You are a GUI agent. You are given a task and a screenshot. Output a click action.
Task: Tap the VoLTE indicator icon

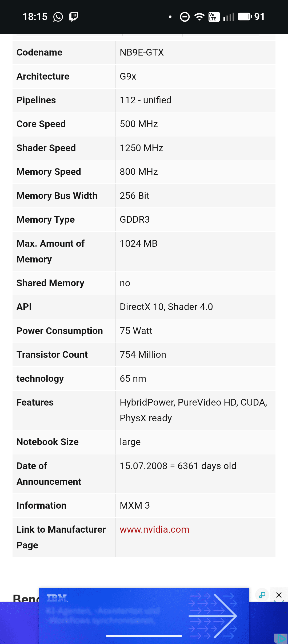click(x=214, y=17)
